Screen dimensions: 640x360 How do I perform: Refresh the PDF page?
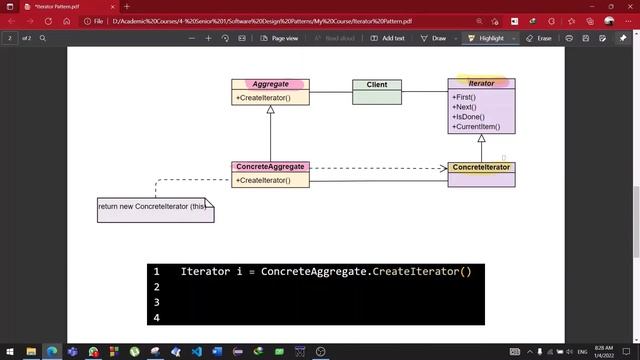click(x=48, y=21)
